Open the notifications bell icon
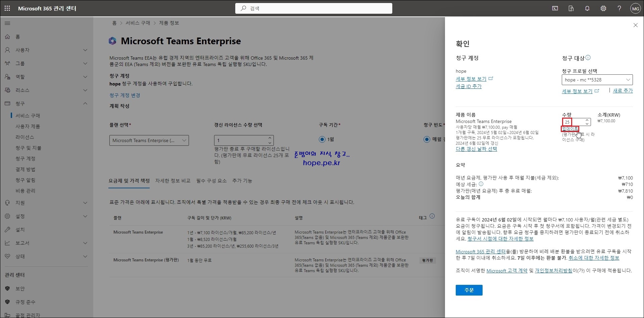 coord(587,8)
